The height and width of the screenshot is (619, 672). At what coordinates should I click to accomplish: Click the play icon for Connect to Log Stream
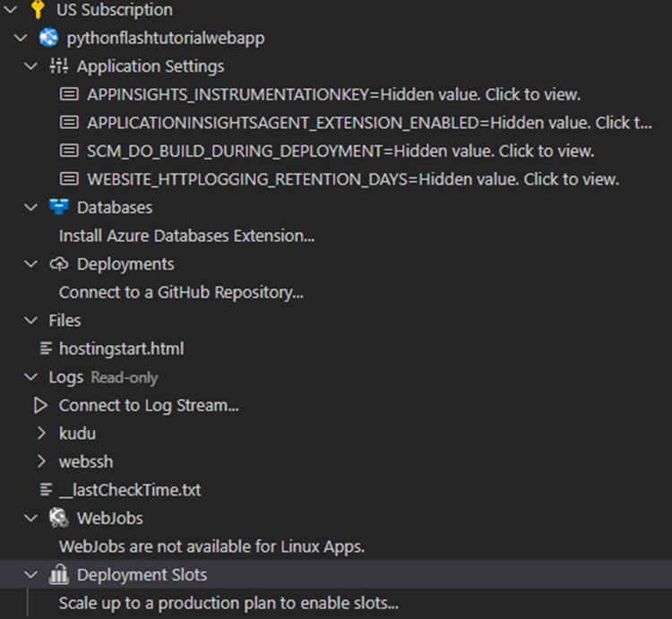point(40,405)
